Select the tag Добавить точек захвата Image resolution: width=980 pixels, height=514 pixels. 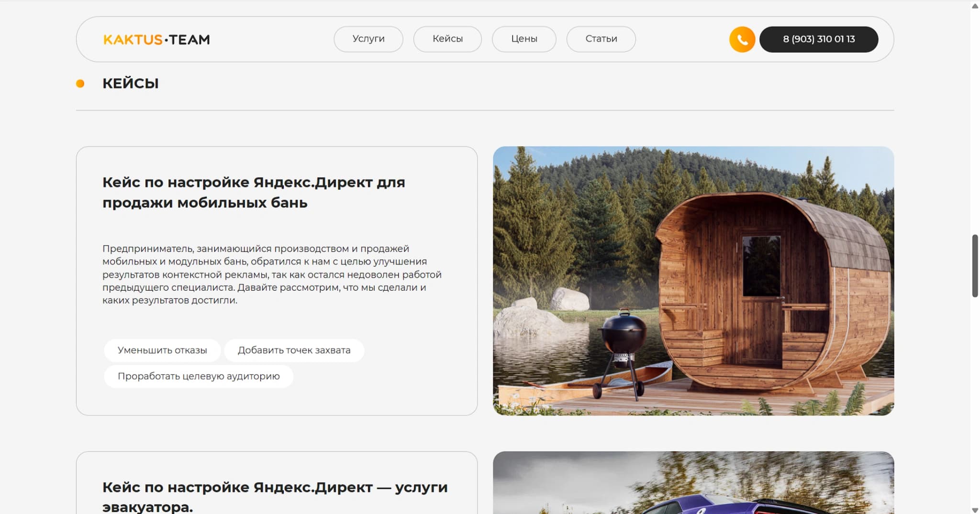pyautogui.click(x=294, y=350)
